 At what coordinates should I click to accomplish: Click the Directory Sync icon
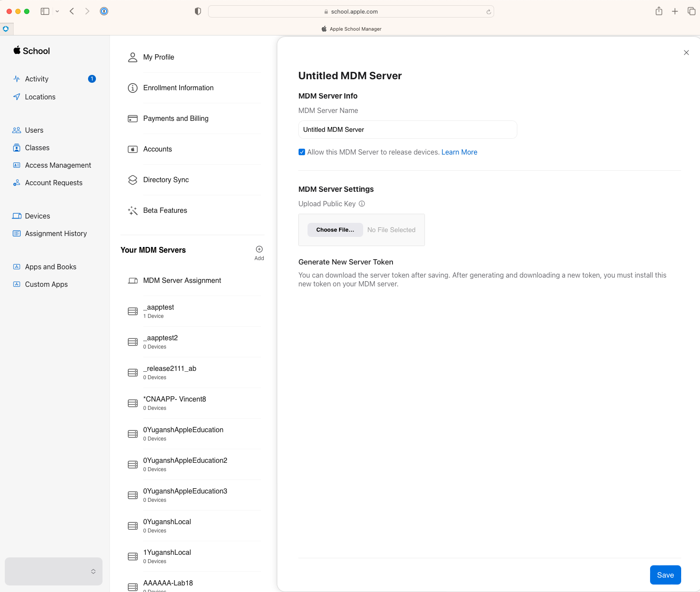tap(133, 180)
